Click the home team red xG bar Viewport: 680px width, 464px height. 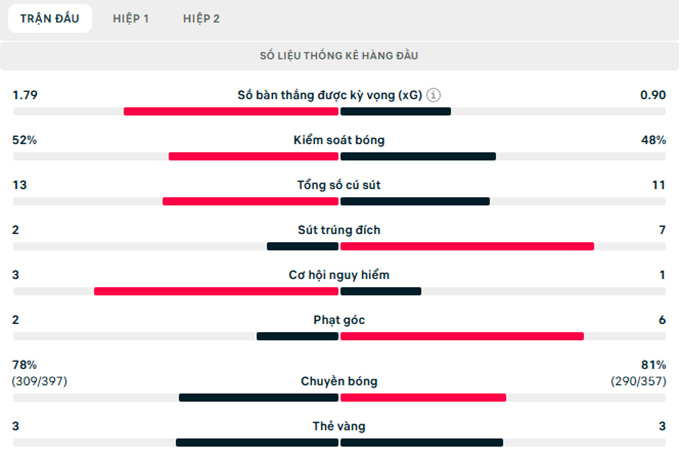tap(231, 111)
